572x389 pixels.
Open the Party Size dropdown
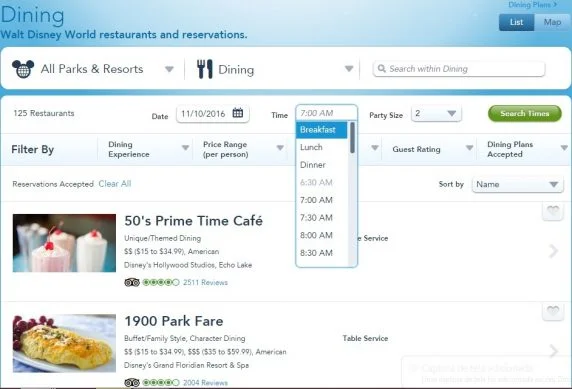tap(436, 113)
